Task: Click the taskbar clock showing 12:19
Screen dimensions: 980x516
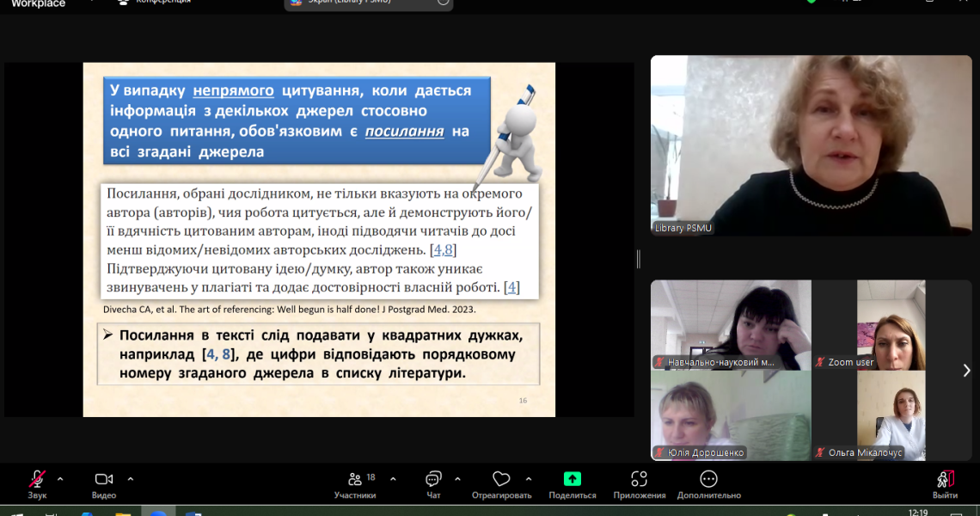Action: coord(918,513)
